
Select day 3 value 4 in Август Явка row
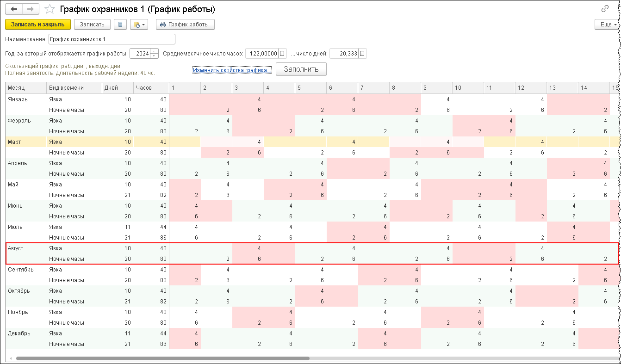pyautogui.click(x=248, y=248)
